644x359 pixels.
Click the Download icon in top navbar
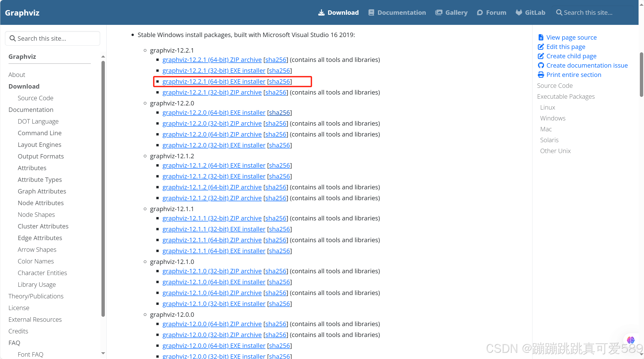coord(321,13)
